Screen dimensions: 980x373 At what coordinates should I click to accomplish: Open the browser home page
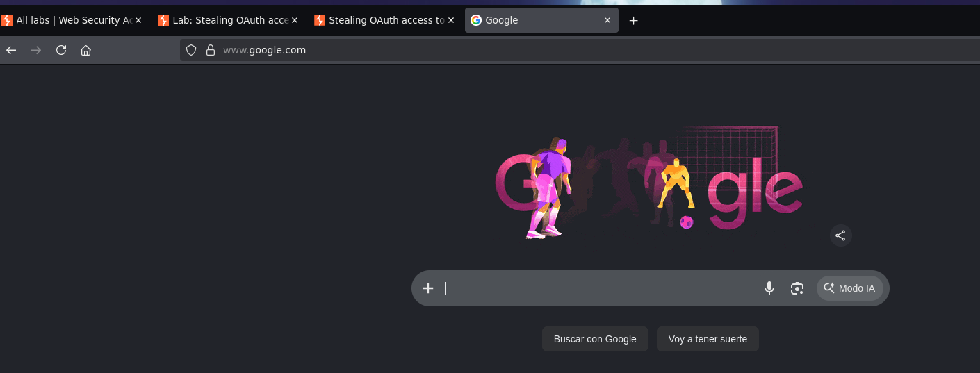coord(86,50)
